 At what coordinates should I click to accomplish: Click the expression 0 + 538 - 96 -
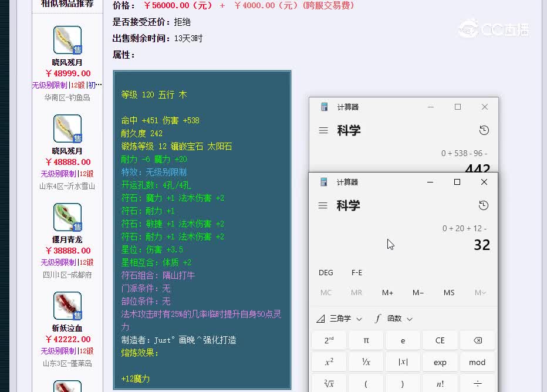coord(464,153)
